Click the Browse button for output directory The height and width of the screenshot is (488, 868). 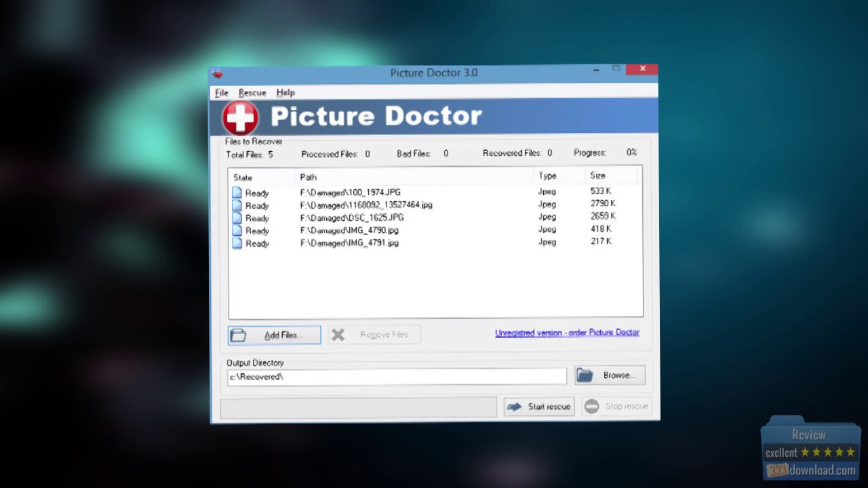610,375
